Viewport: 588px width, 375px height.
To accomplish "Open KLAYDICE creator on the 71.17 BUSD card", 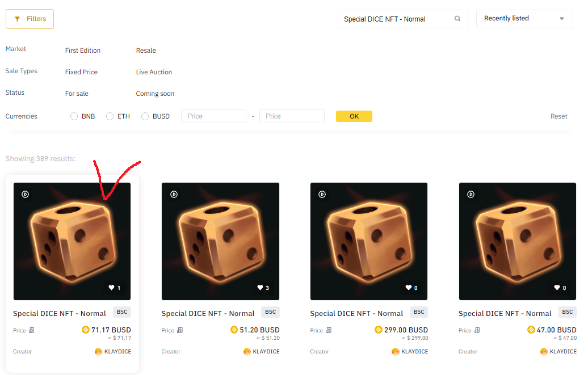I will pyautogui.click(x=117, y=352).
